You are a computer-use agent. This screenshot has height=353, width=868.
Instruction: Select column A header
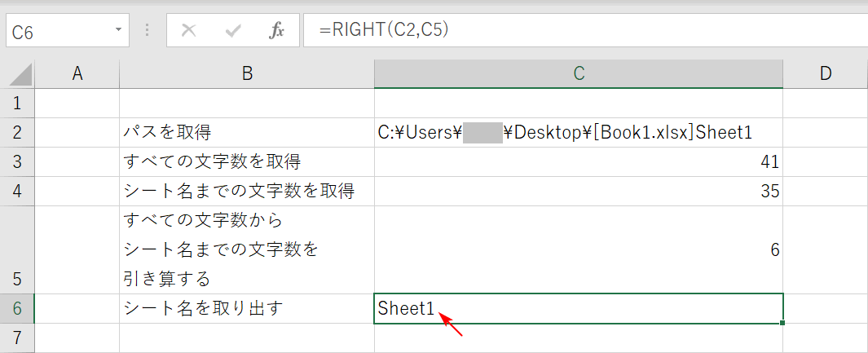[x=77, y=73]
